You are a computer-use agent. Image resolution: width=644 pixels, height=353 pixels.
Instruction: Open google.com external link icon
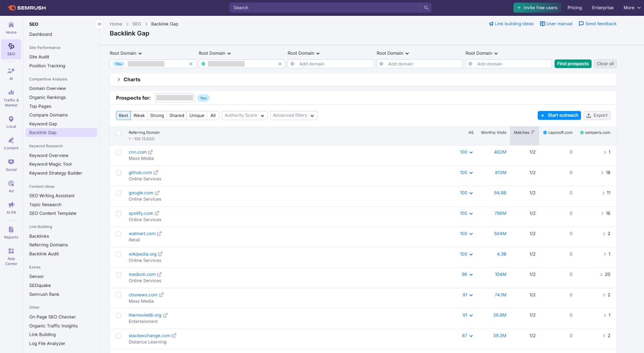(x=157, y=193)
